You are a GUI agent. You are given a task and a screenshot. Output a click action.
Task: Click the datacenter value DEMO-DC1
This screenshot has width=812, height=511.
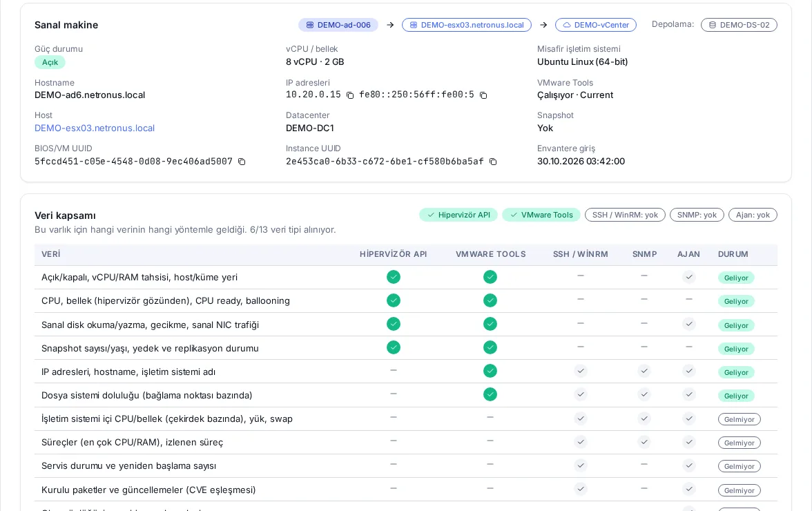coord(309,128)
